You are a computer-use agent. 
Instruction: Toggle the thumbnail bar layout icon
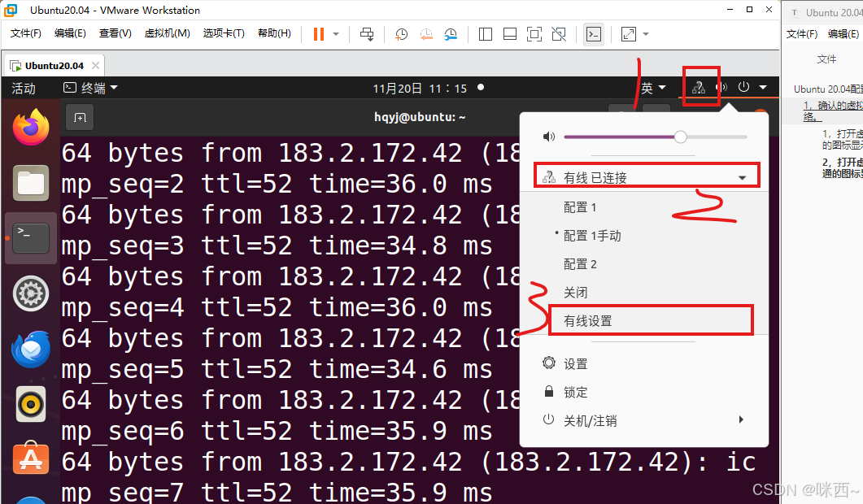click(510, 34)
